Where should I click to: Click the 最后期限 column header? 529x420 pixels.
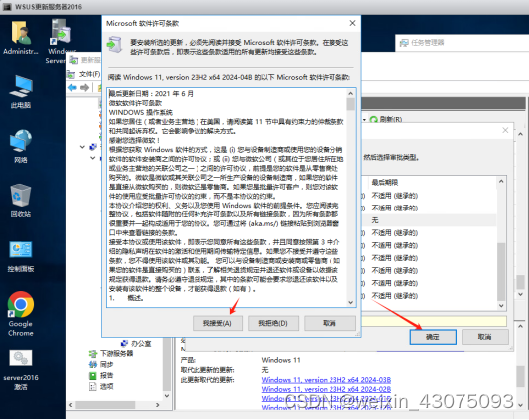[385, 183]
